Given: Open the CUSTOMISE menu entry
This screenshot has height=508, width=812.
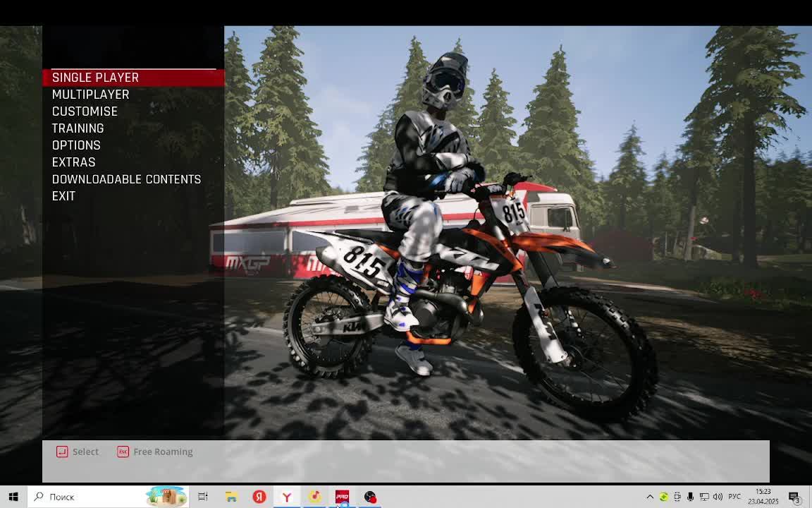Looking at the screenshot, I should click(85, 111).
